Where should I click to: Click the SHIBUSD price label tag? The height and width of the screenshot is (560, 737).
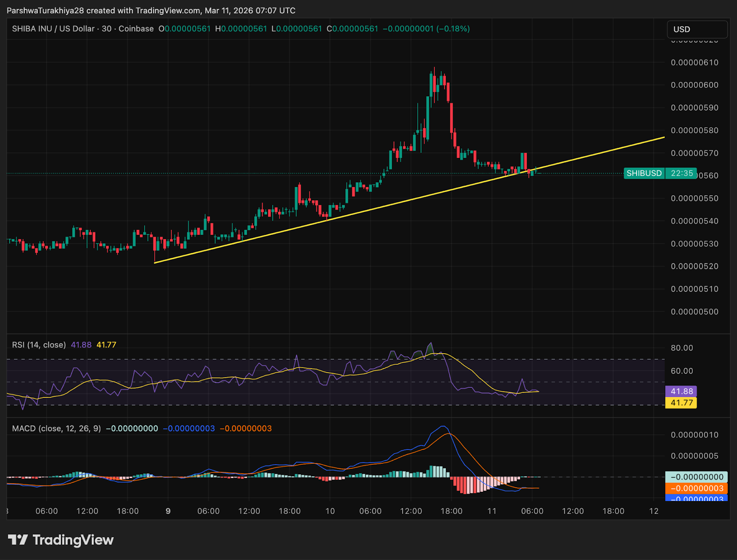point(643,173)
